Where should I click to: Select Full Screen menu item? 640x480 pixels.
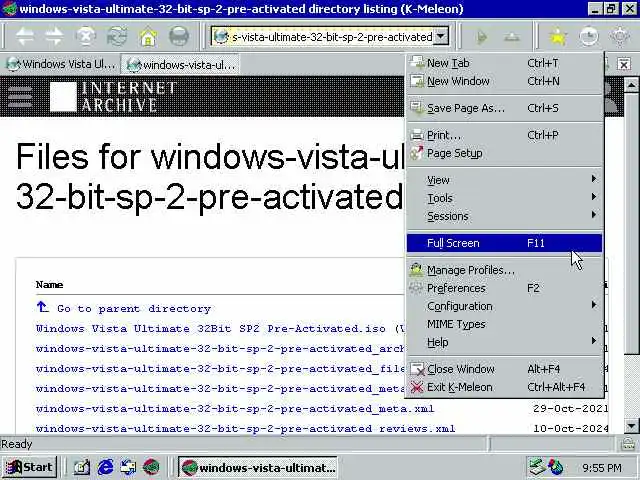pyautogui.click(x=504, y=243)
